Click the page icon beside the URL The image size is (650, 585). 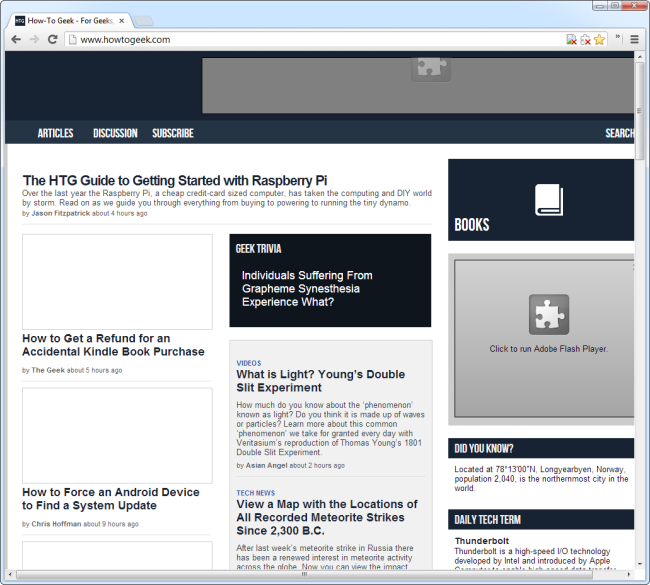point(73,39)
